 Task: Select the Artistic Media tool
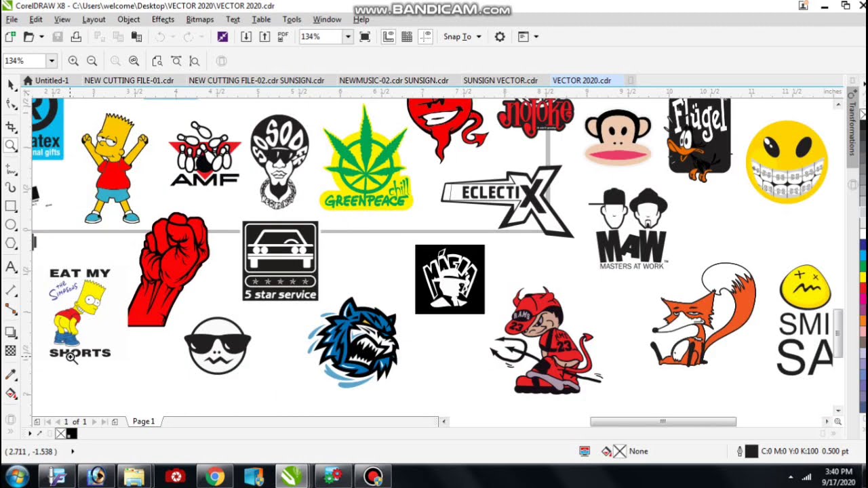point(11,187)
